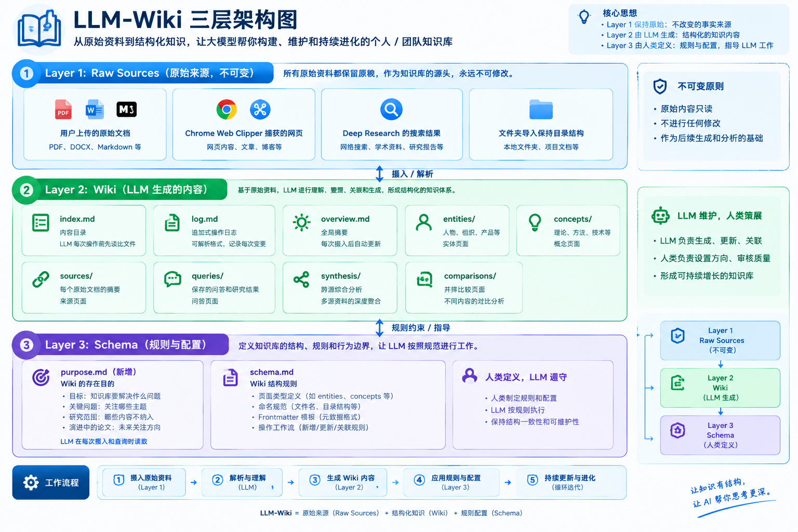Click the 摄入 / 解析 label
Viewport: 798px width, 532px height.
412,174
